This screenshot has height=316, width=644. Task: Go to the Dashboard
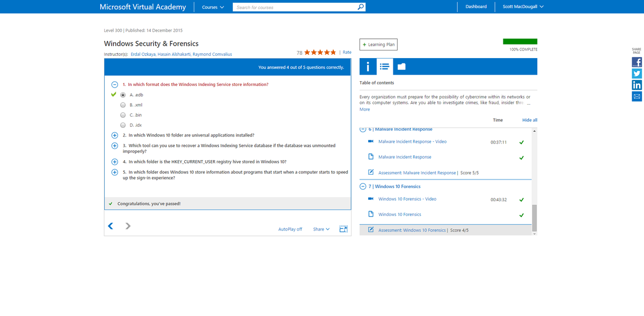[476, 6]
